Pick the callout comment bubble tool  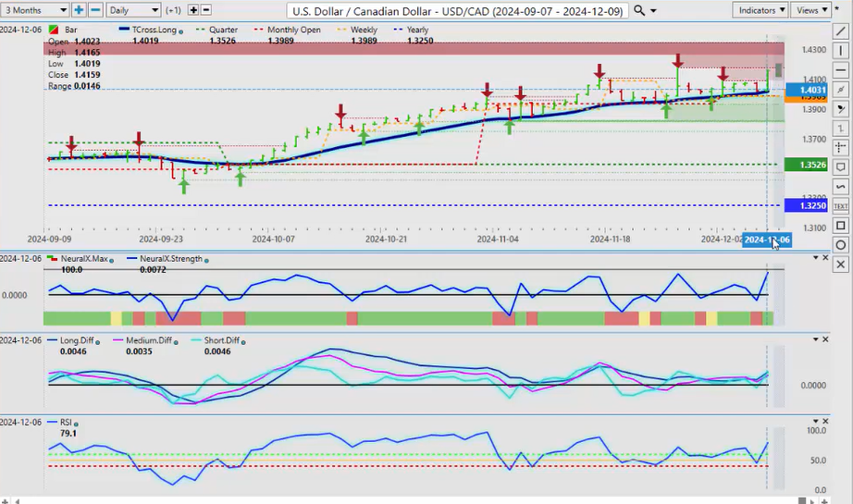coord(840,167)
